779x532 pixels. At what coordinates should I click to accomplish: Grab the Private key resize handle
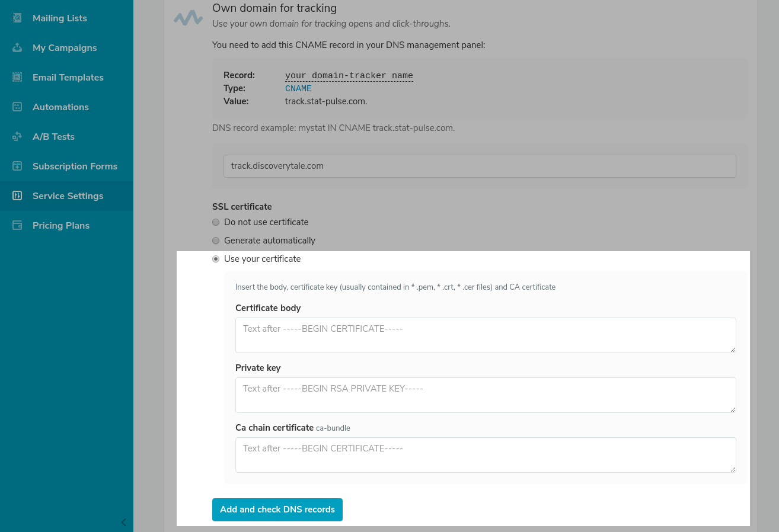(x=733, y=409)
